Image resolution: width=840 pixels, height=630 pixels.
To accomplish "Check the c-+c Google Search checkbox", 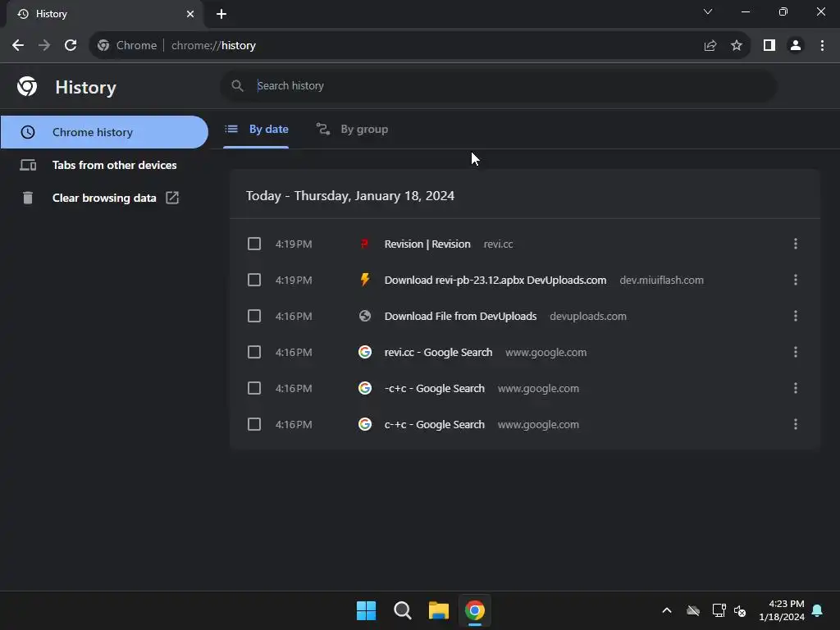I will click(254, 424).
